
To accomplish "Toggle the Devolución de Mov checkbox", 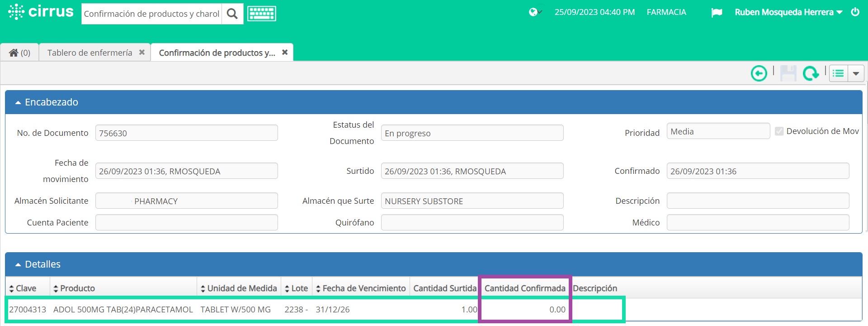I will [x=779, y=131].
